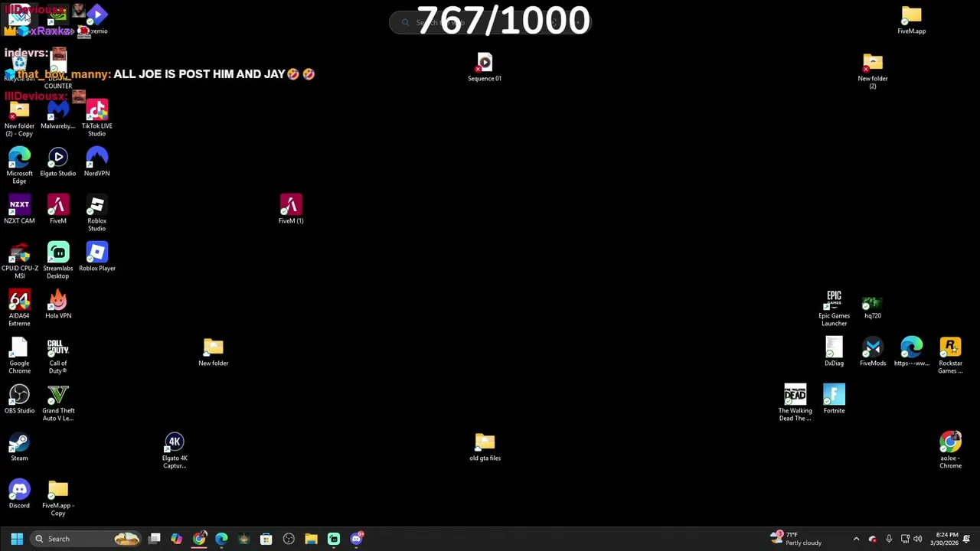The height and width of the screenshot is (551, 980).
Task: Select the Streamlabs Desktop shortcut
Action: pyautogui.click(x=58, y=260)
